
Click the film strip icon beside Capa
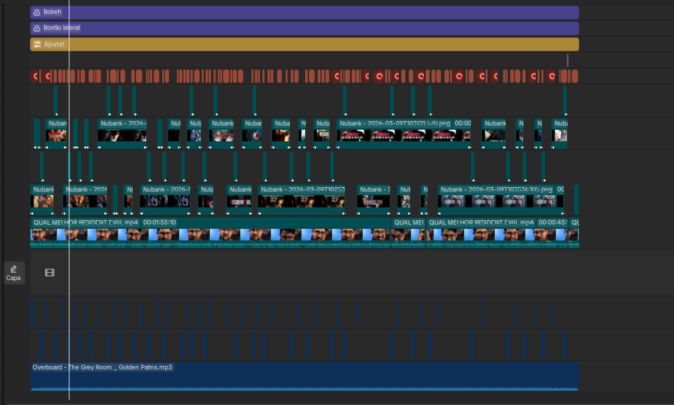(x=49, y=272)
